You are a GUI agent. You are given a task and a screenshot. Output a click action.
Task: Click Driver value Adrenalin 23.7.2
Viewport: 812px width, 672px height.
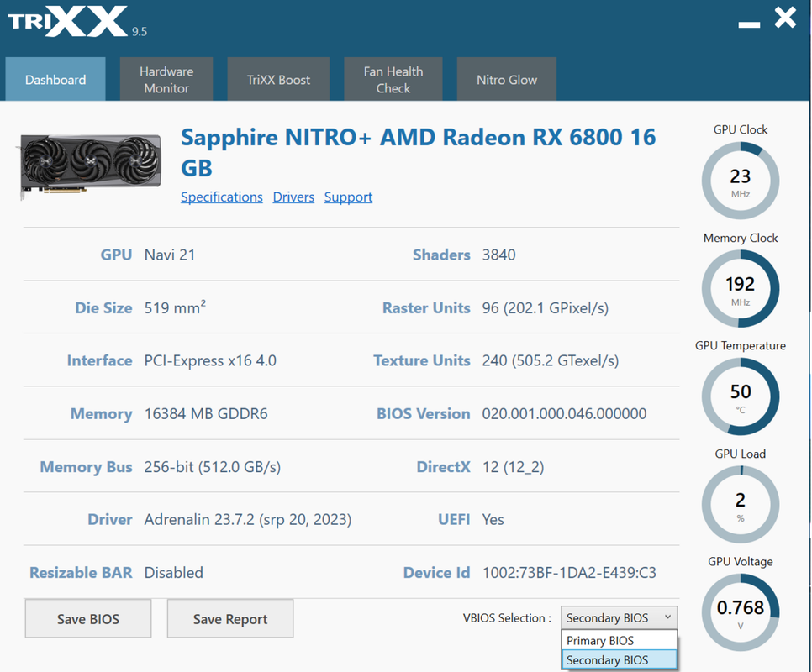pyautogui.click(x=247, y=519)
